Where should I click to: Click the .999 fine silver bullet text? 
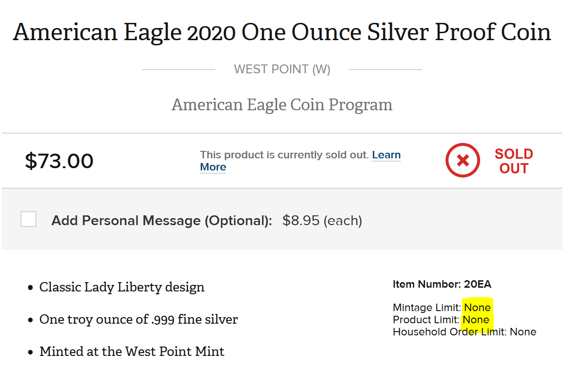coord(138,319)
